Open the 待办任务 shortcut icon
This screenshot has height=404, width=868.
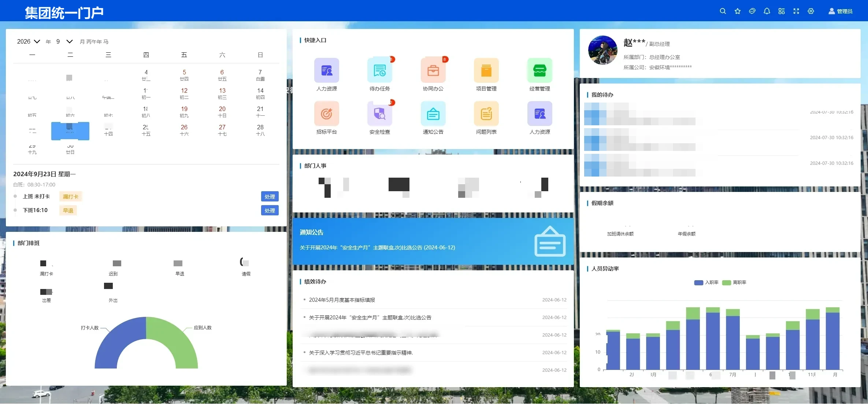coord(380,70)
